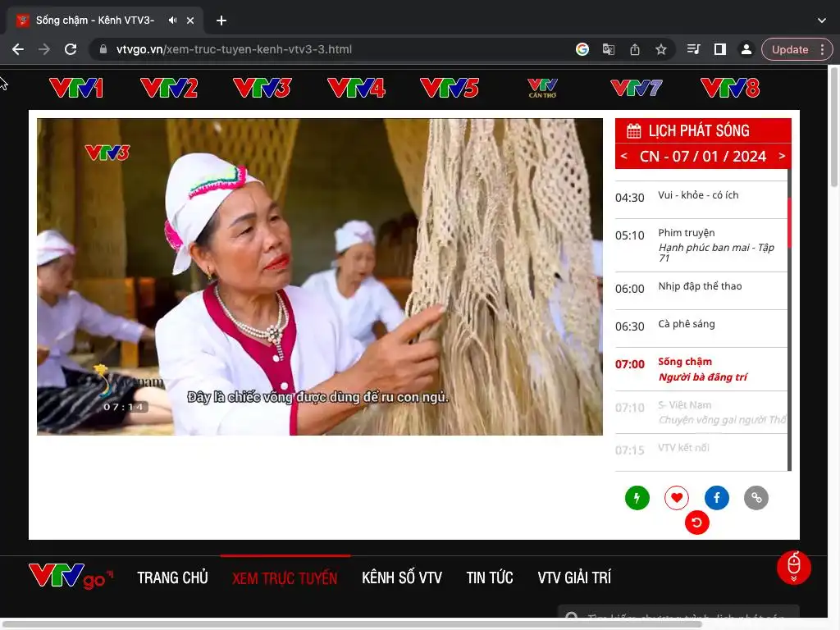The width and height of the screenshot is (840, 630).
Task: Share on Facebook via blue icon
Action: pos(717,498)
